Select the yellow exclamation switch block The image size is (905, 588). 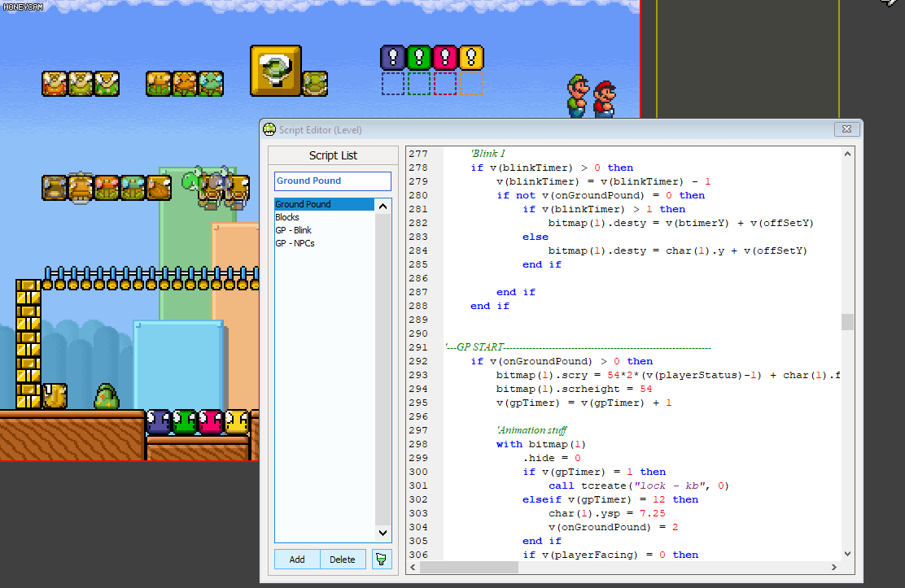click(471, 58)
